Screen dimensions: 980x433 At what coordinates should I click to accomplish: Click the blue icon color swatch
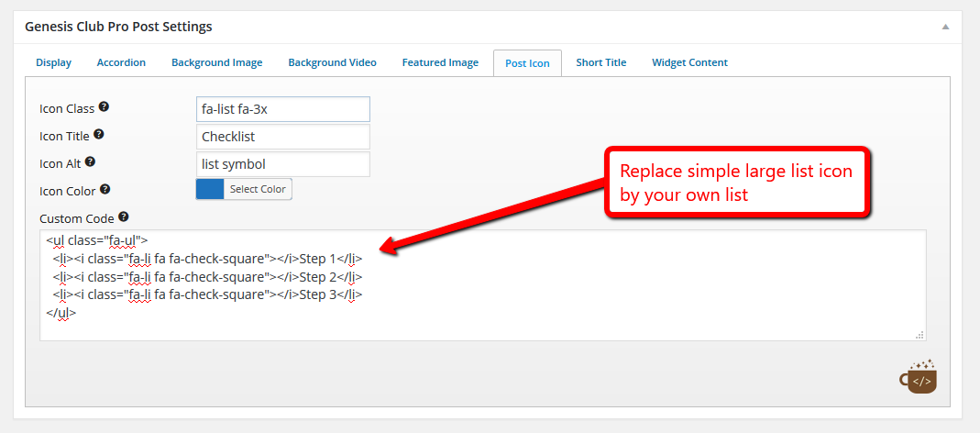click(x=210, y=189)
